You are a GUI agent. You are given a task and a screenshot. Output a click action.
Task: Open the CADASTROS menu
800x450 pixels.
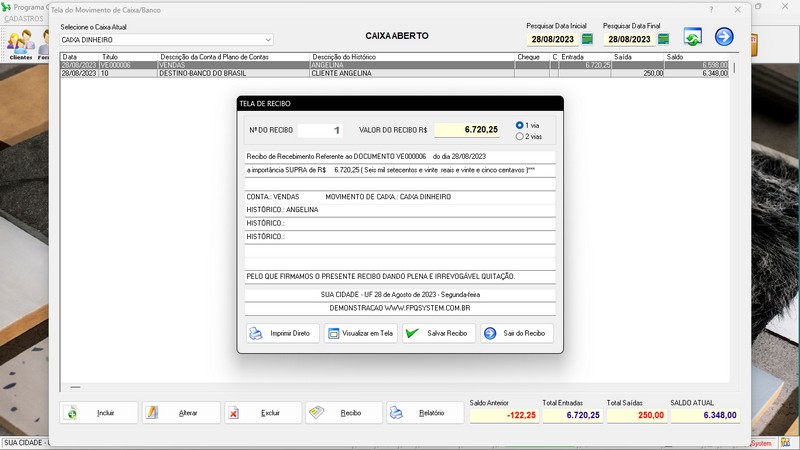pos(24,19)
